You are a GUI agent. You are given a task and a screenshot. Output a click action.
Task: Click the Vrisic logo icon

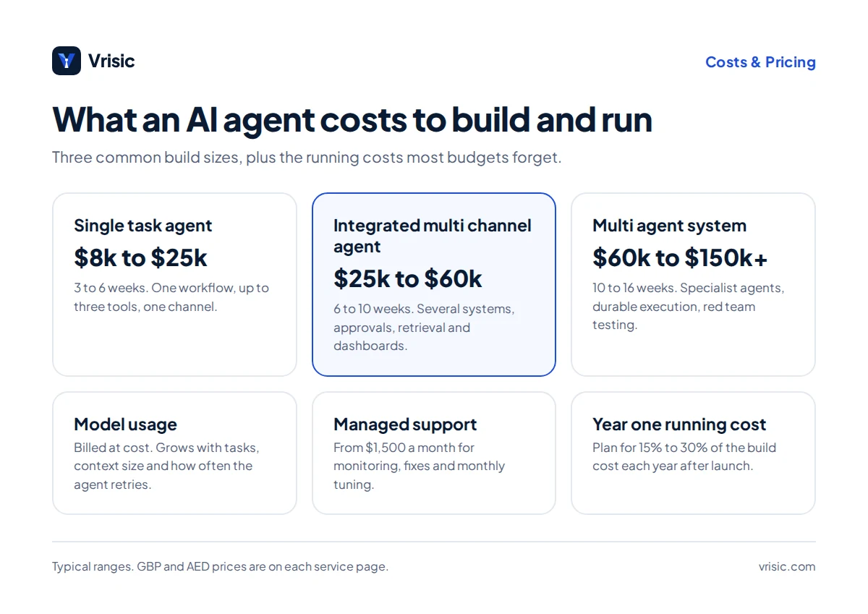pyautogui.click(x=67, y=61)
